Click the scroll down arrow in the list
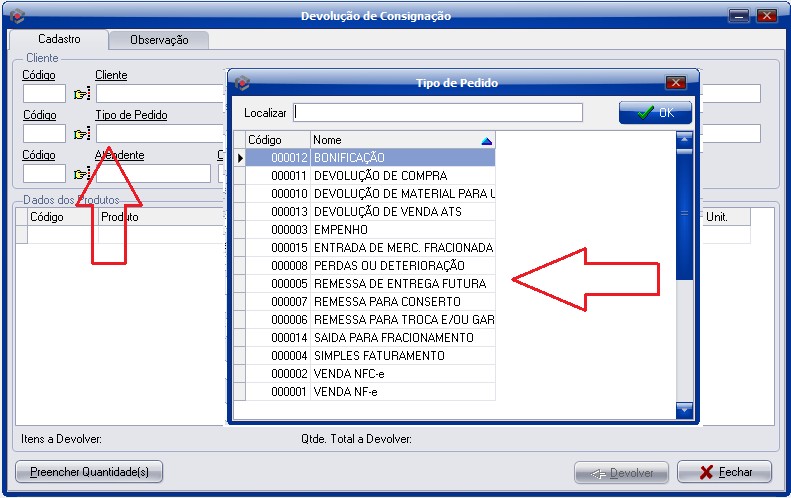791x498 pixels. (x=684, y=408)
